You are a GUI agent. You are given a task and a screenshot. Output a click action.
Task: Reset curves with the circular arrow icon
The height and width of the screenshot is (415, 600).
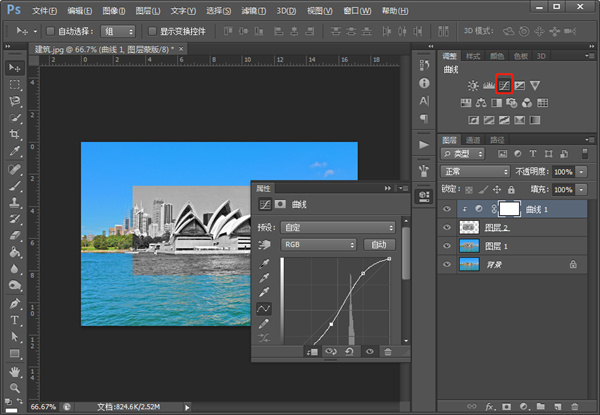(349, 352)
